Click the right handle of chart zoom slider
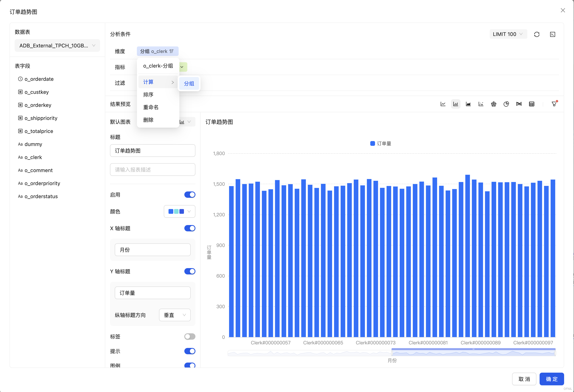The width and height of the screenshot is (574, 392). (555, 353)
